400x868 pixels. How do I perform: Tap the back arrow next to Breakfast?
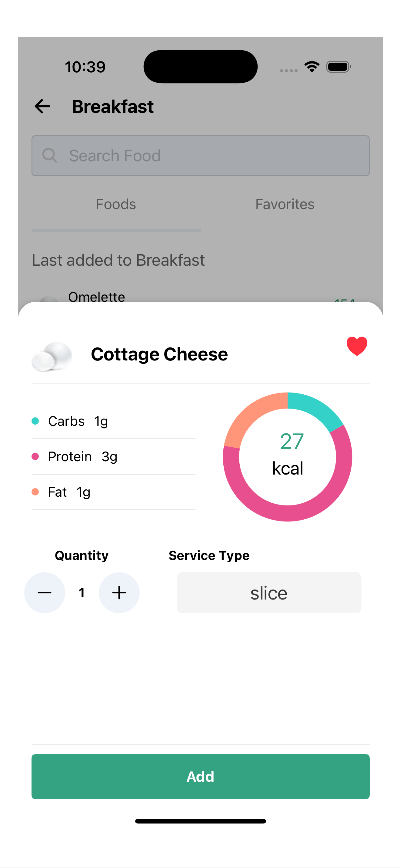click(x=42, y=107)
